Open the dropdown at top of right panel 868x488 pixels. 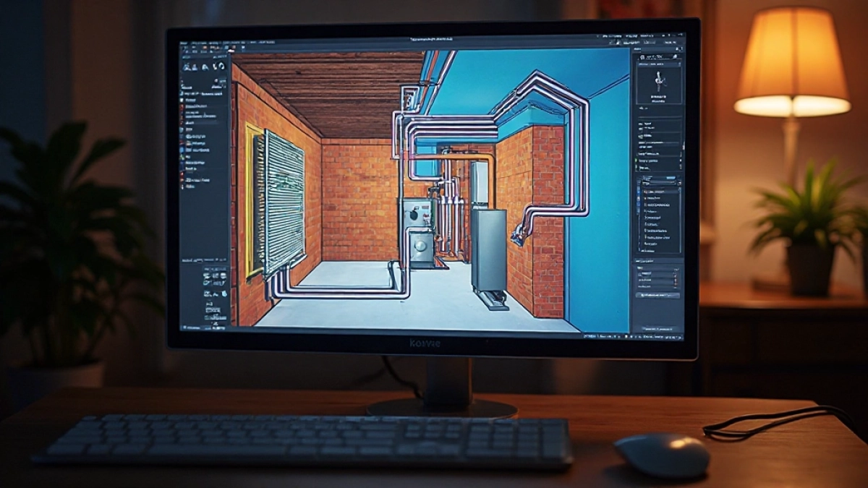point(657,56)
